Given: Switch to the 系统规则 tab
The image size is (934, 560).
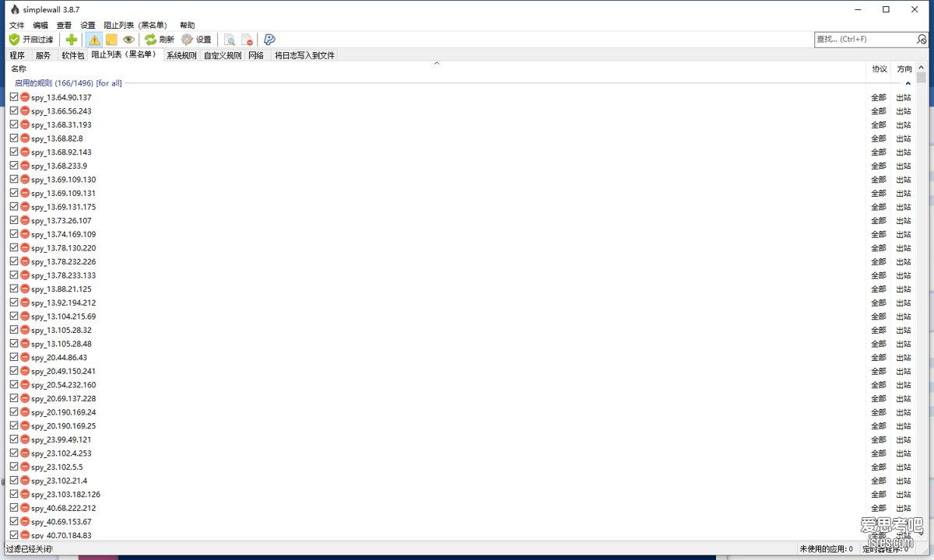Looking at the screenshot, I should pos(181,55).
